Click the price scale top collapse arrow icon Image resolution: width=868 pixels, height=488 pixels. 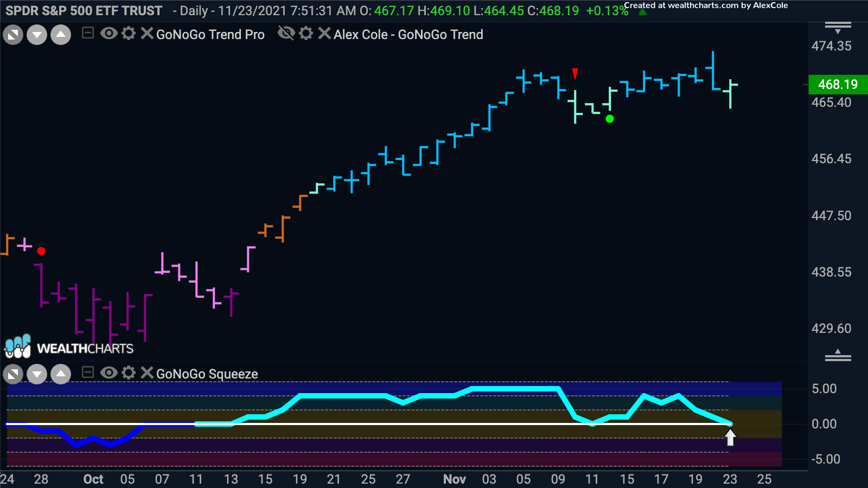[838, 28]
